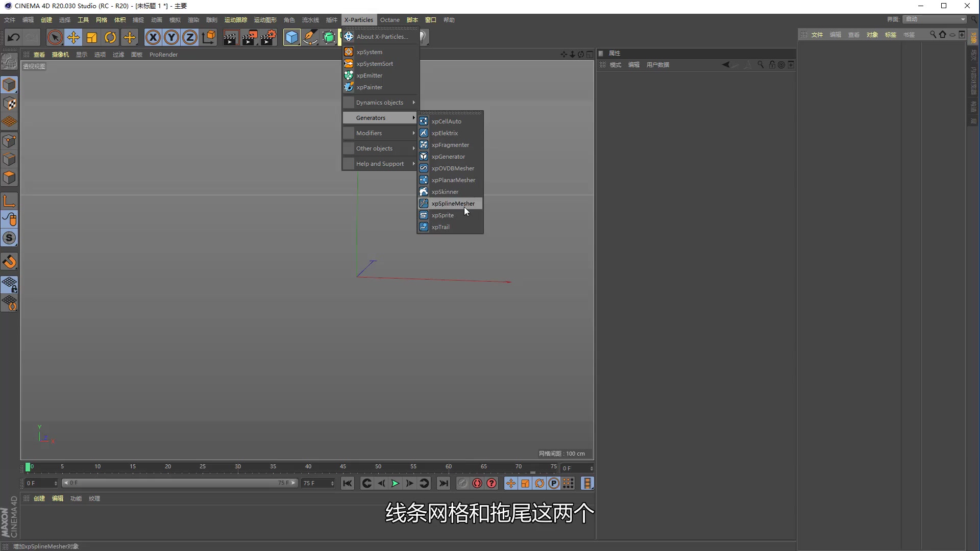This screenshot has height=551, width=980.
Task: Select the Scale tool
Action: tap(91, 37)
